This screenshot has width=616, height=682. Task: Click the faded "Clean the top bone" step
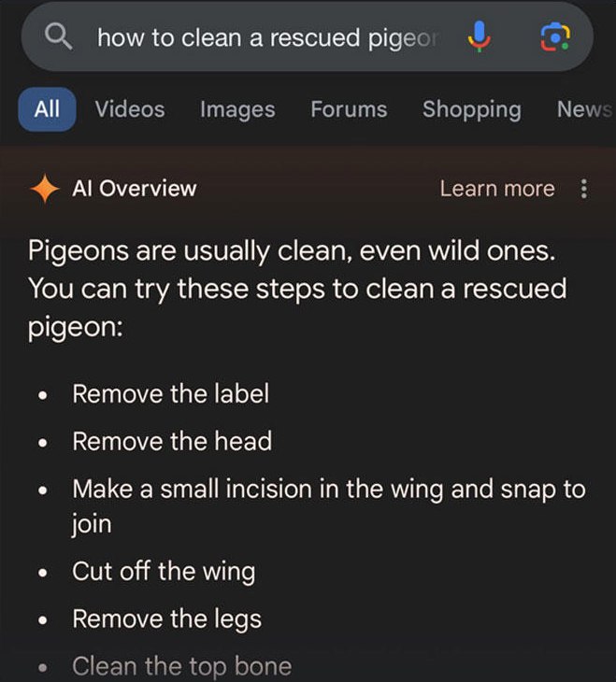181,666
